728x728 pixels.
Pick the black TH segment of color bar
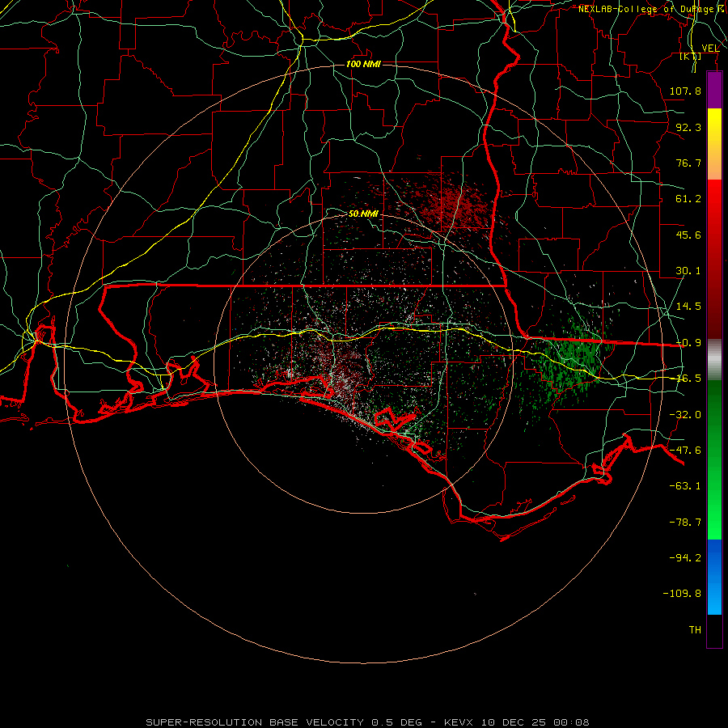click(x=714, y=631)
